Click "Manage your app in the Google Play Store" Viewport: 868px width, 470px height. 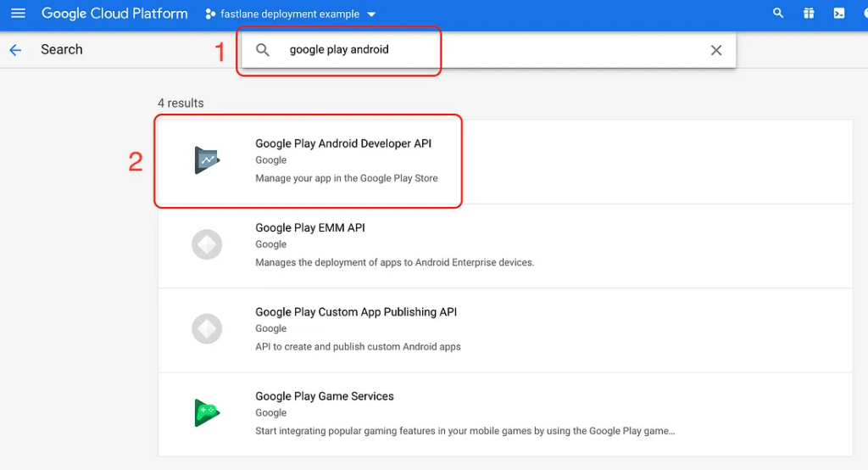347,178
